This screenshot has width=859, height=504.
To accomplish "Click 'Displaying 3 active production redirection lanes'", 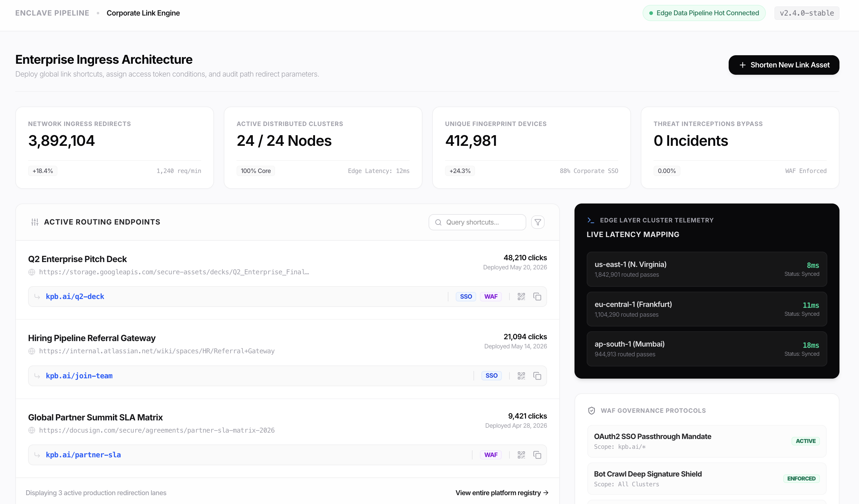I will pyautogui.click(x=96, y=493).
